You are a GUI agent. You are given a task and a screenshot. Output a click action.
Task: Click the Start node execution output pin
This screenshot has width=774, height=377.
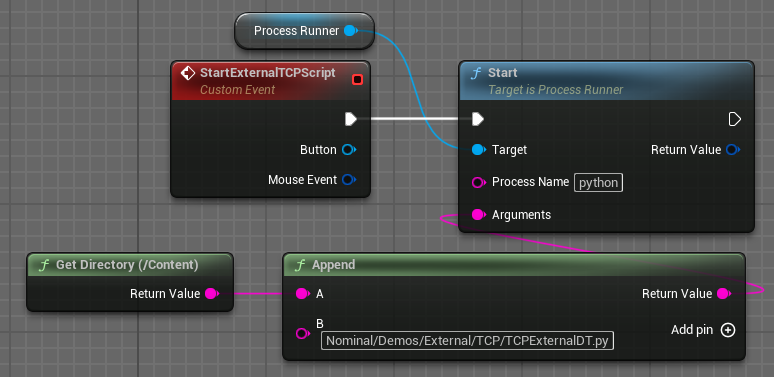pyautogui.click(x=735, y=119)
